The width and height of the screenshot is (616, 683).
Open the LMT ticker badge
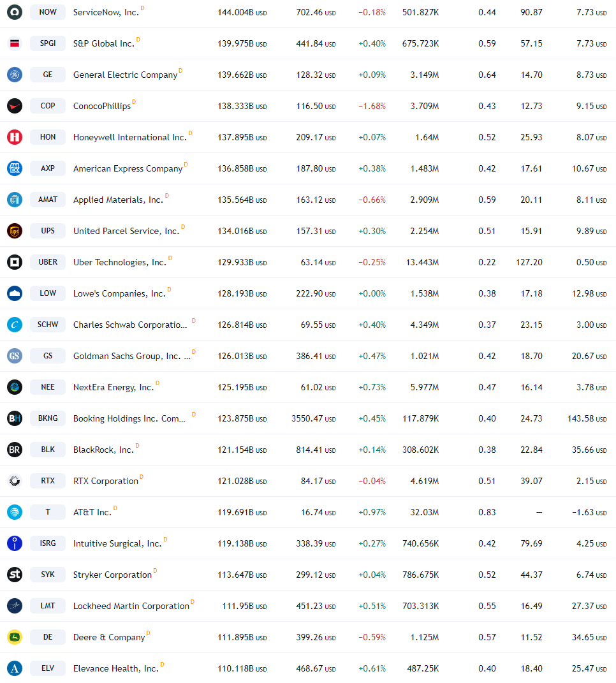pos(48,606)
